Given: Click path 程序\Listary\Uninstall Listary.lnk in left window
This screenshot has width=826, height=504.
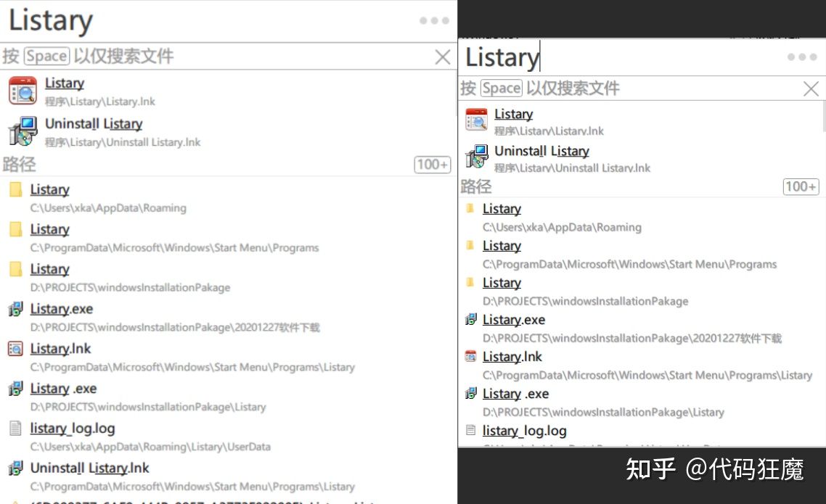Looking at the screenshot, I should (x=123, y=142).
